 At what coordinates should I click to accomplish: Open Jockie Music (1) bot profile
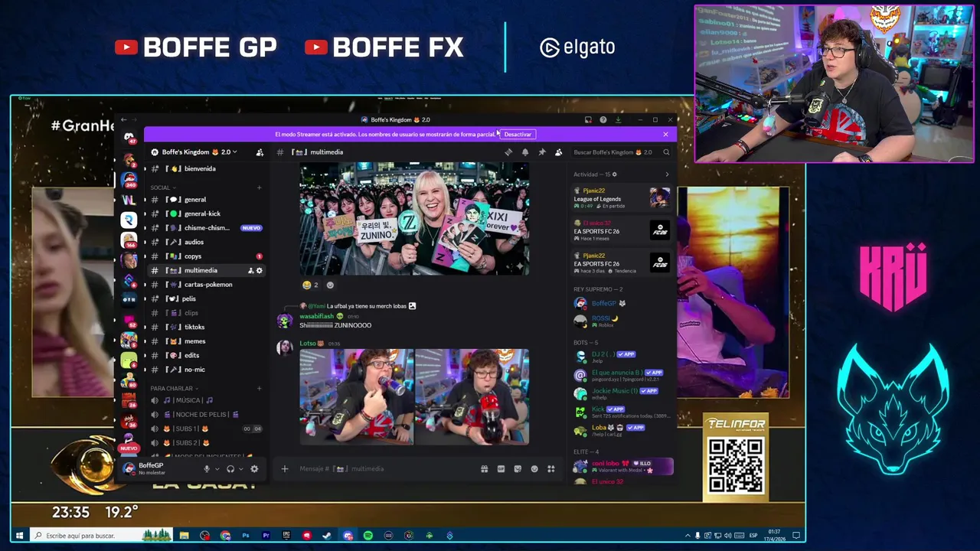coord(621,393)
